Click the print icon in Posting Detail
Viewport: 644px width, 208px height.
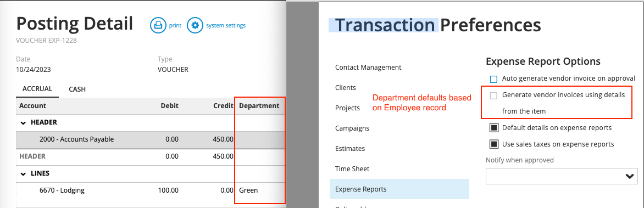(x=158, y=25)
